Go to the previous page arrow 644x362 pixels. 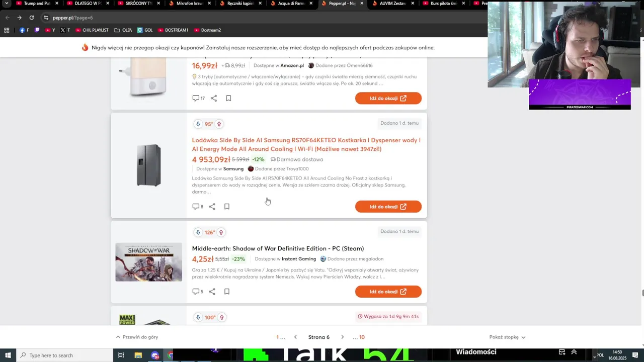coord(295,337)
